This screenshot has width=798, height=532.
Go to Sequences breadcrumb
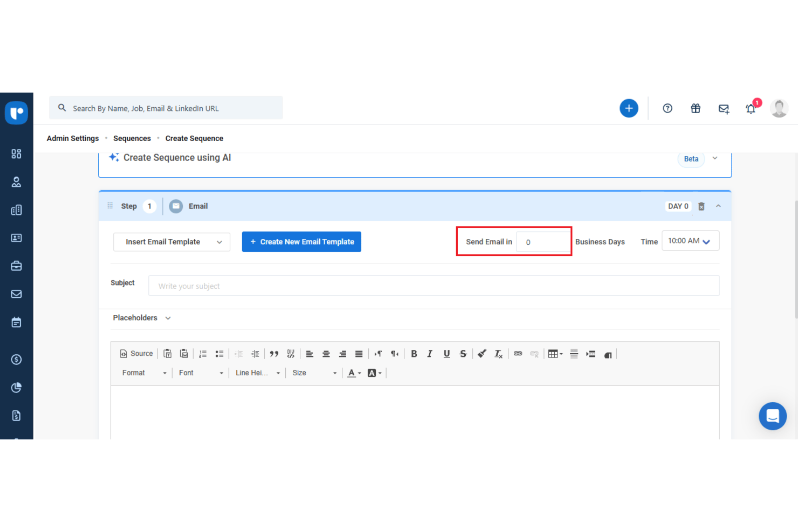point(132,139)
